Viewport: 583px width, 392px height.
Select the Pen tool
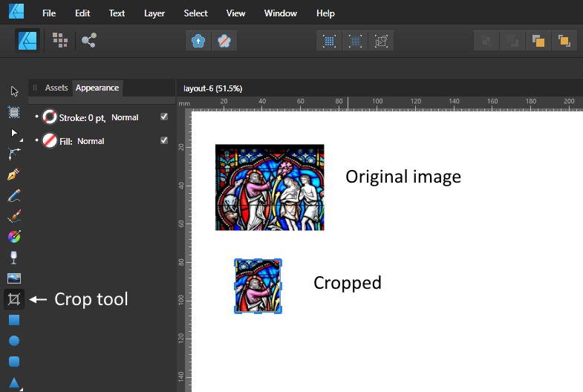click(14, 174)
